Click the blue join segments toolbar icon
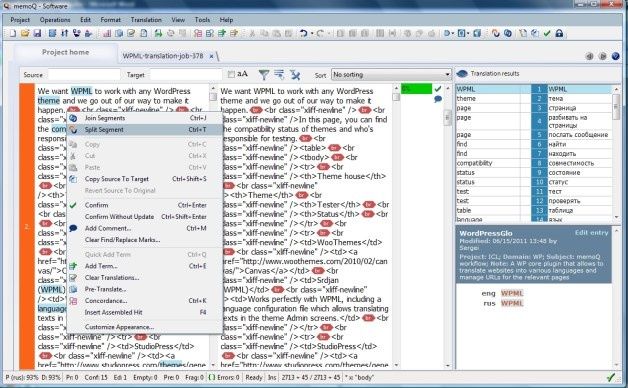Image resolution: width=628 pixels, height=388 pixels. coord(508,33)
